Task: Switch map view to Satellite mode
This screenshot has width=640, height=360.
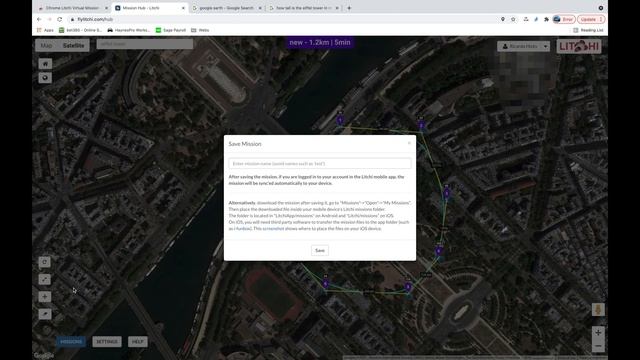Action: 73,46
